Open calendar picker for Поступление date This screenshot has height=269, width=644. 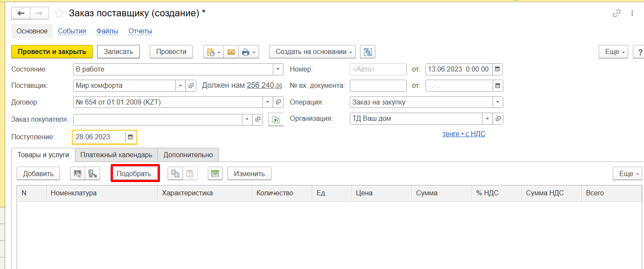coord(131,137)
